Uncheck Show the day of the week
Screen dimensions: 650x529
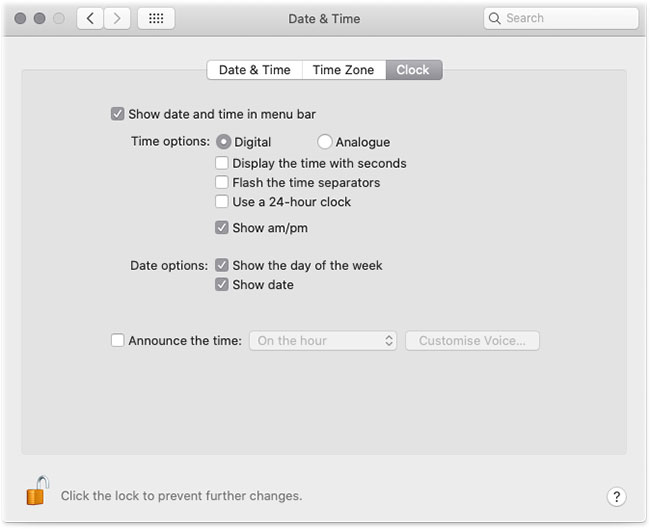coord(221,265)
